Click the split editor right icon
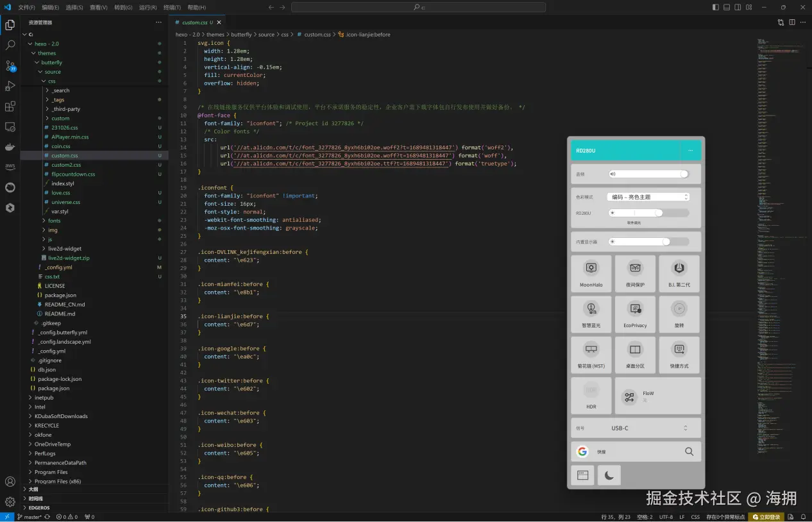The height and width of the screenshot is (522, 812). [792, 22]
